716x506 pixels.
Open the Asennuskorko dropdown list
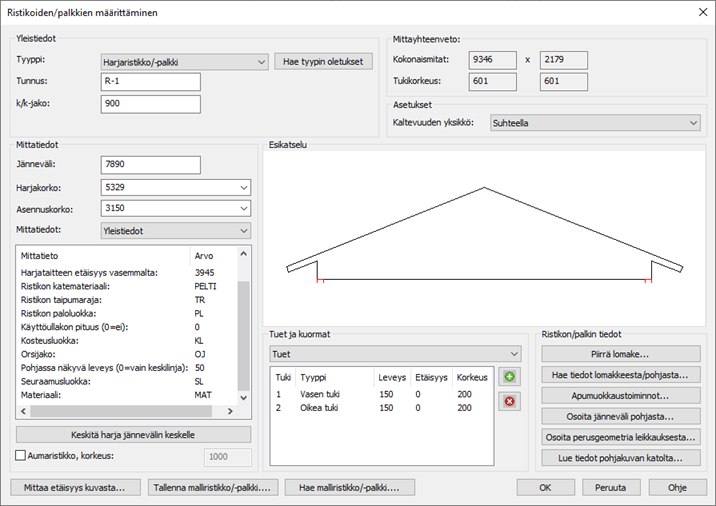tap(243, 208)
